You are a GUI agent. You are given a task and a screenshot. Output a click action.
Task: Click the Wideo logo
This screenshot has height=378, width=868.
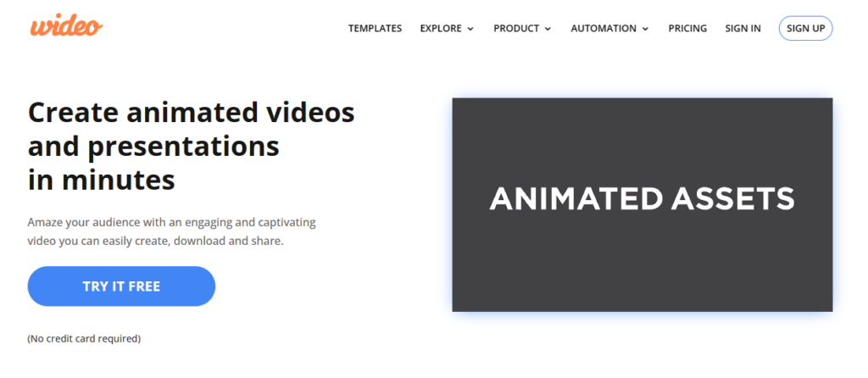[66, 26]
